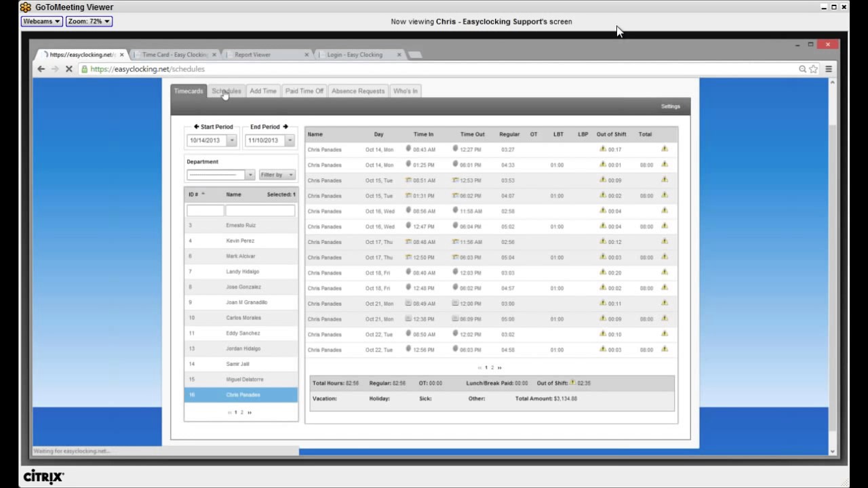The height and width of the screenshot is (488, 868).
Task: Open the Absence Requests tab
Action: (358, 91)
